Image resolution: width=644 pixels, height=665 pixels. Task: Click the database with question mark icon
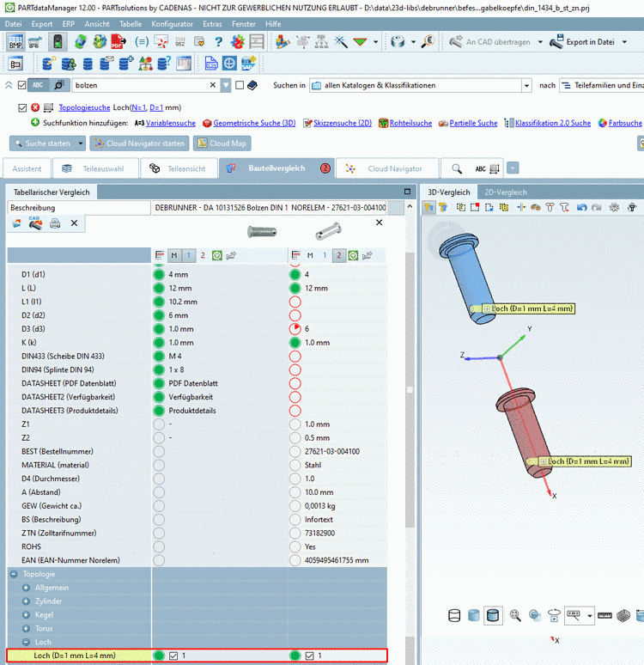pyautogui.click(x=164, y=64)
